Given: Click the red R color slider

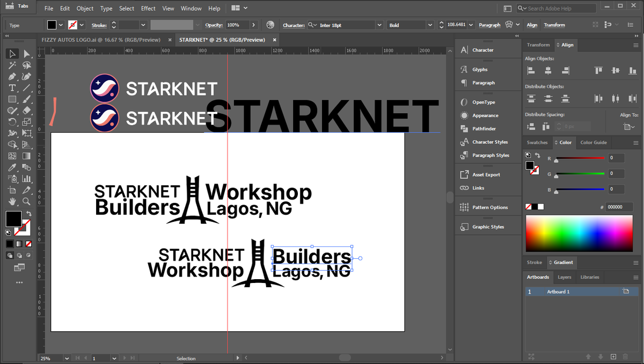Looking at the screenshot, I should tap(580, 158).
